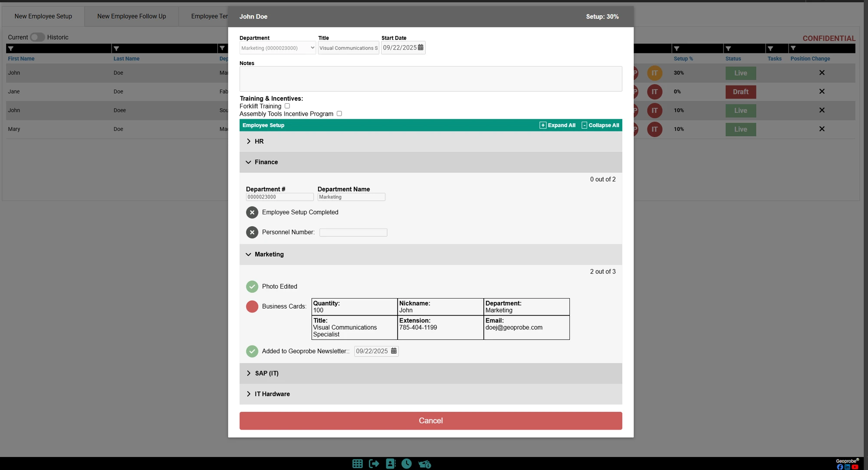The height and width of the screenshot is (470, 868).
Task: Check the Forklift Training checkbox
Action: pos(287,106)
